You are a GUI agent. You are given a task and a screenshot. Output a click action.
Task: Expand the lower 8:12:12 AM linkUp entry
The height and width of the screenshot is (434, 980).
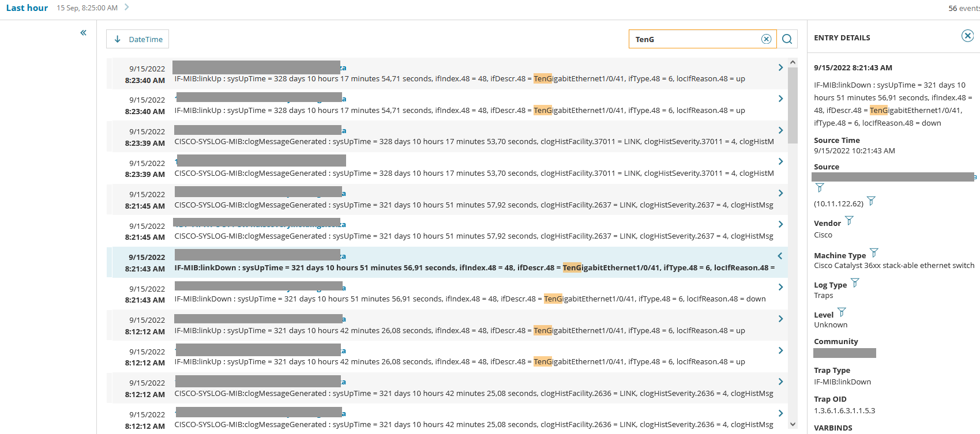(x=780, y=350)
